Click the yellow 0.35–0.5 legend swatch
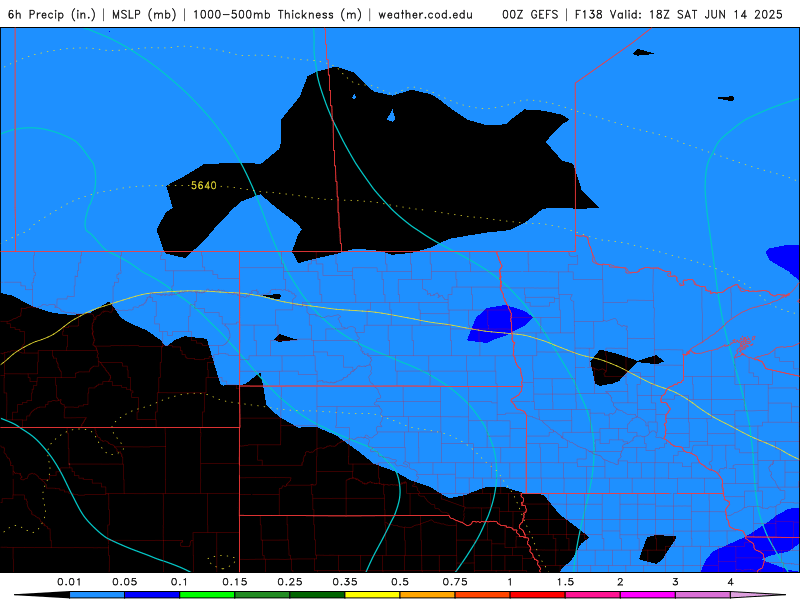The image size is (800, 600). [372, 595]
